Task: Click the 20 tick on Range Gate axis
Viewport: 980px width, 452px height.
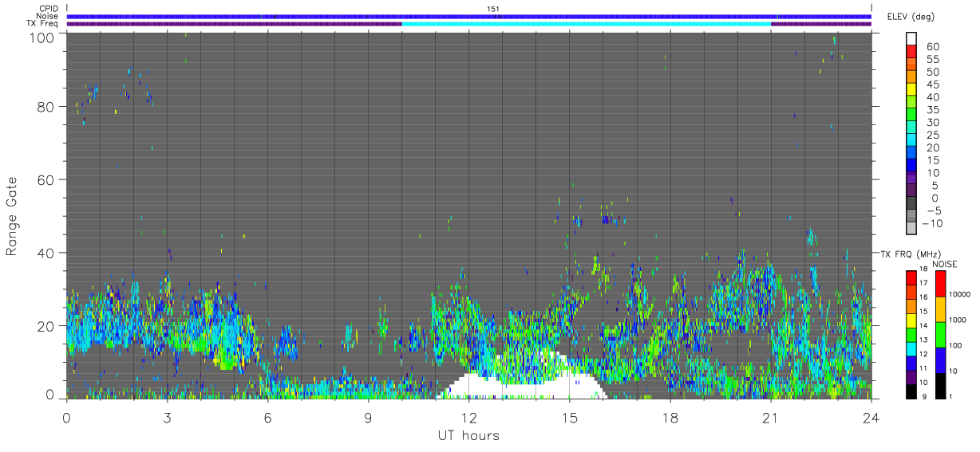Action: point(45,325)
